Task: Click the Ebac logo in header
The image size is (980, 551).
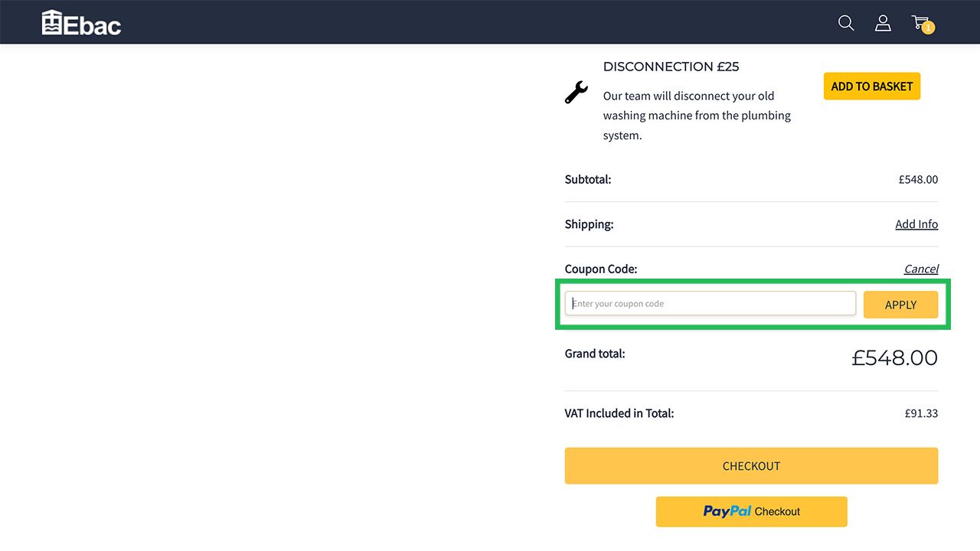Action: coord(81,23)
